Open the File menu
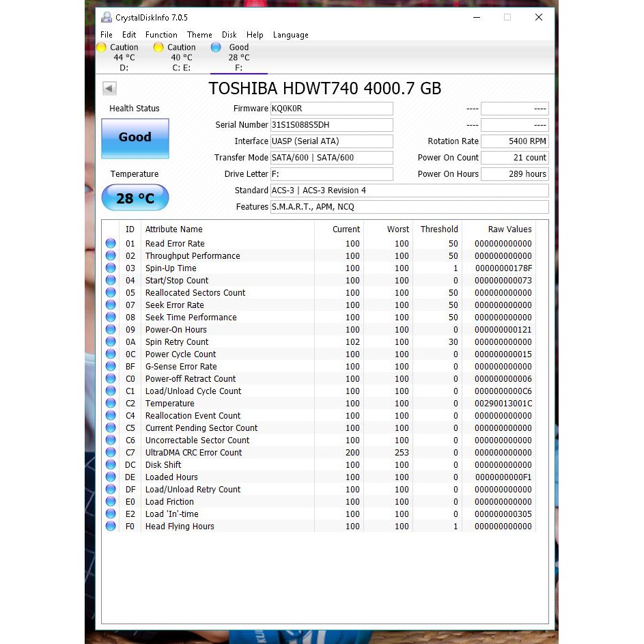Image resolution: width=644 pixels, height=644 pixels. coord(107,35)
